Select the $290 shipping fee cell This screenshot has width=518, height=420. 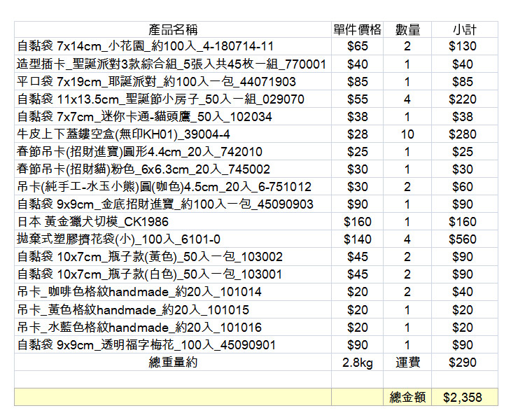pyautogui.click(x=463, y=363)
